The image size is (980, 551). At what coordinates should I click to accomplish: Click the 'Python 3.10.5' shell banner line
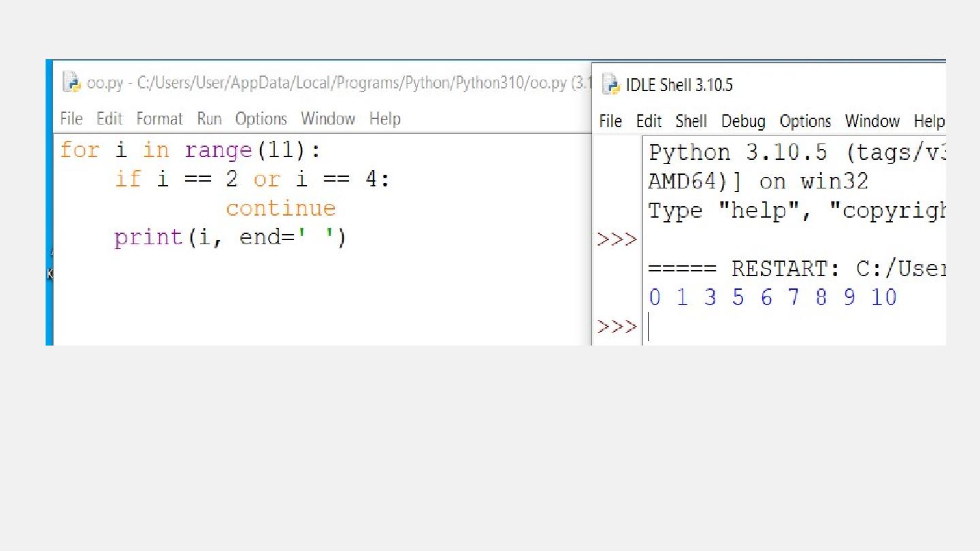(797, 152)
